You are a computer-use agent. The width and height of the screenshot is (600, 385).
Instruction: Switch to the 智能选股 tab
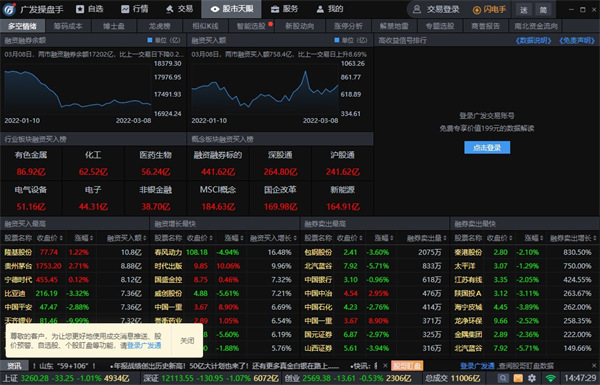pyautogui.click(x=251, y=26)
